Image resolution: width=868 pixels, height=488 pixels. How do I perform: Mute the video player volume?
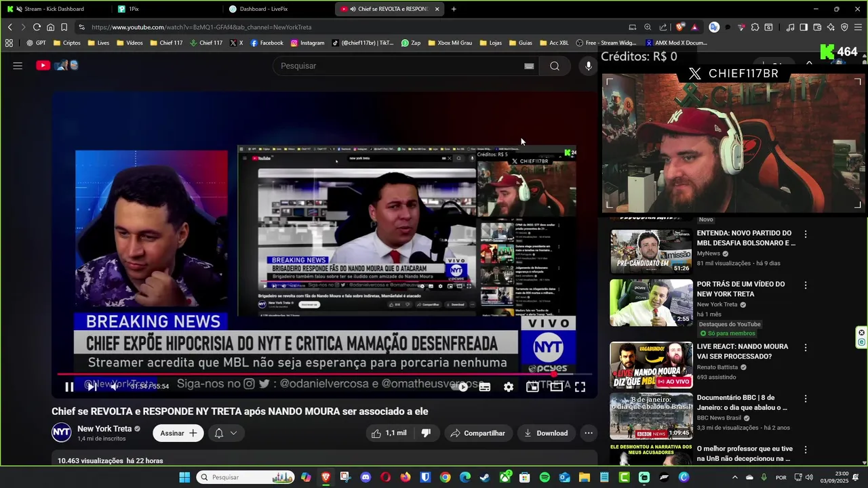pos(114,387)
